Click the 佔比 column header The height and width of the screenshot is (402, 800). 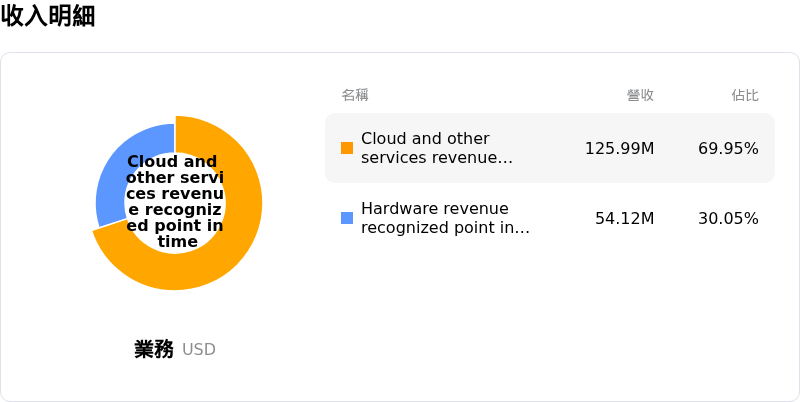(745, 95)
